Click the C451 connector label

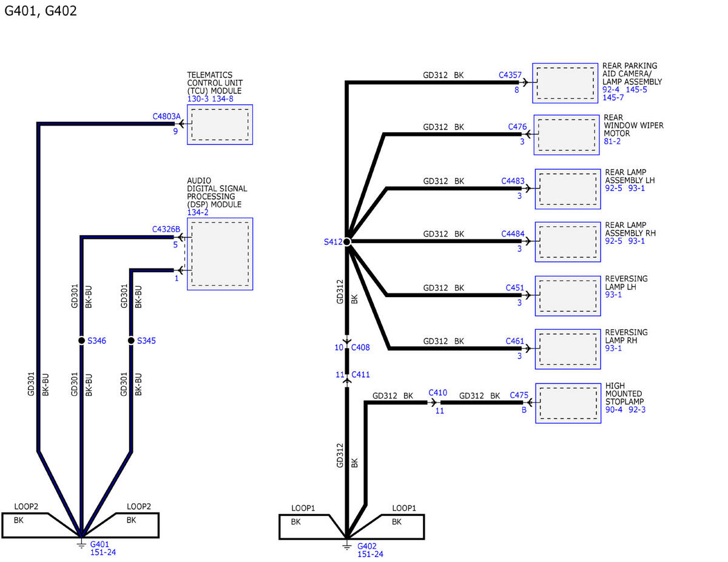click(x=514, y=287)
